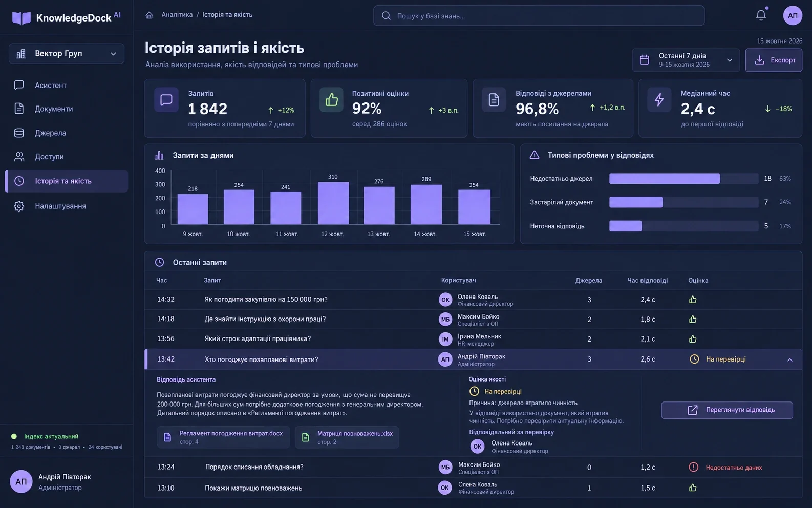Click the 12 жовт. bar showing 310
The image size is (812, 508).
[x=333, y=203]
